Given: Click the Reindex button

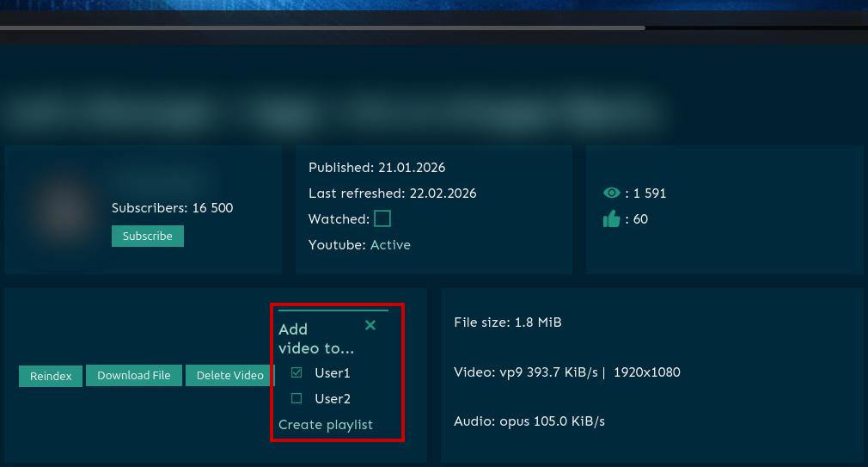Looking at the screenshot, I should [x=51, y=376].
